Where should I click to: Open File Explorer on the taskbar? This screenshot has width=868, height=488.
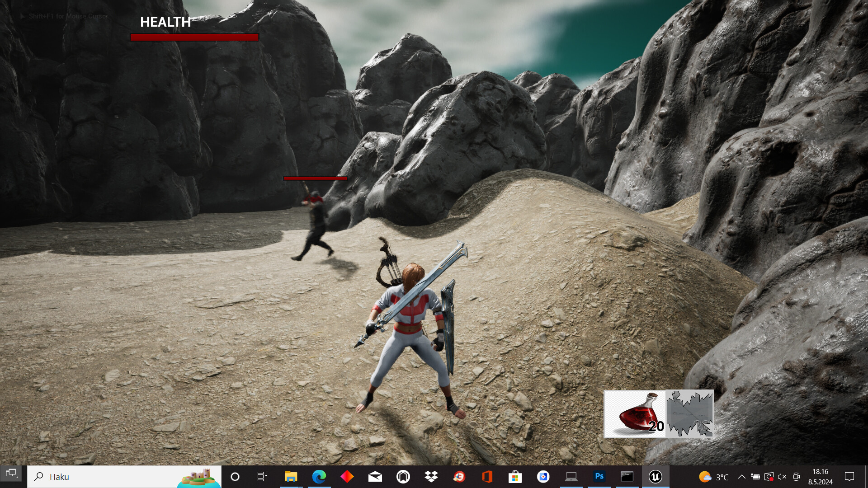(291, 477)
